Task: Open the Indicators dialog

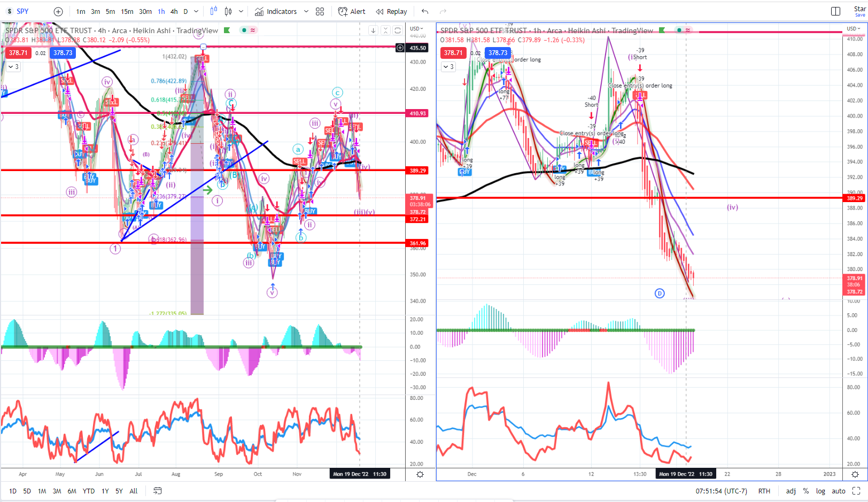Action: pos(276,11)
